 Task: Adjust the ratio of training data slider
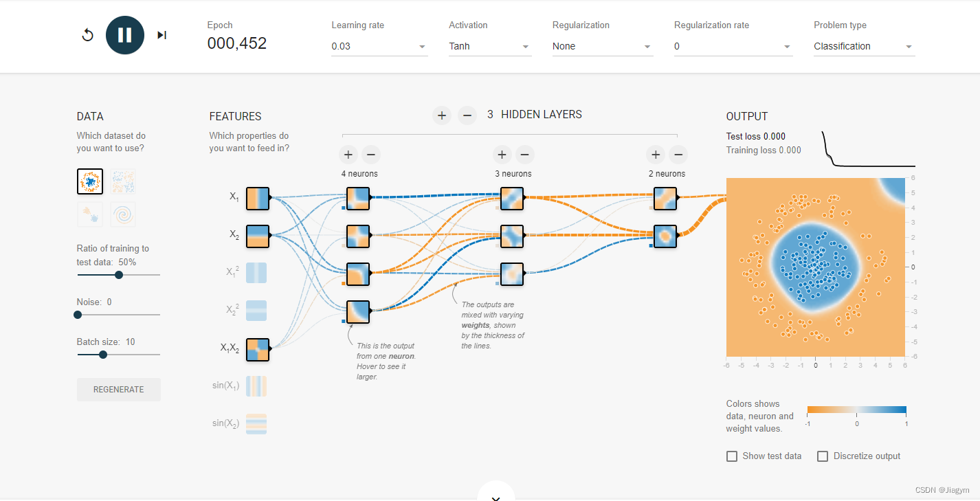119,275
